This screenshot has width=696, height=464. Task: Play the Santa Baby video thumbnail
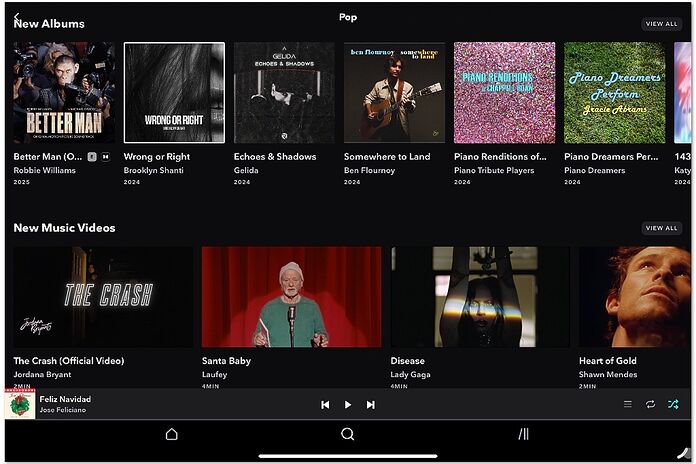click(292, 297)
